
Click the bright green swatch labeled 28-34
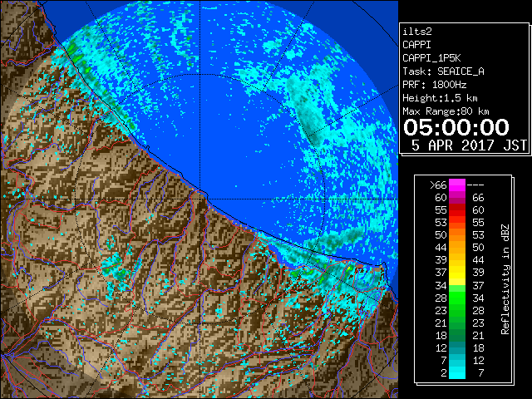[x=457, y=298]
